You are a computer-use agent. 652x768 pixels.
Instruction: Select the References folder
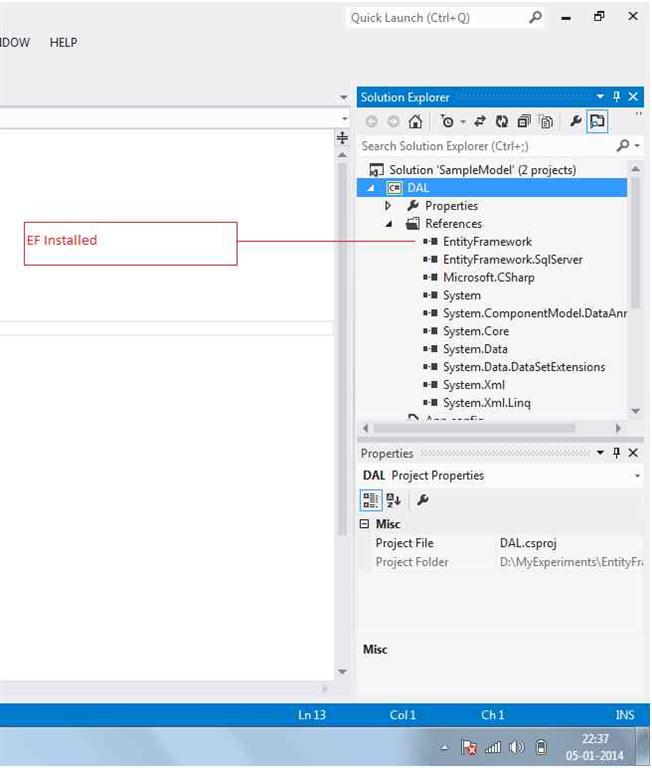tap(453, 224)
